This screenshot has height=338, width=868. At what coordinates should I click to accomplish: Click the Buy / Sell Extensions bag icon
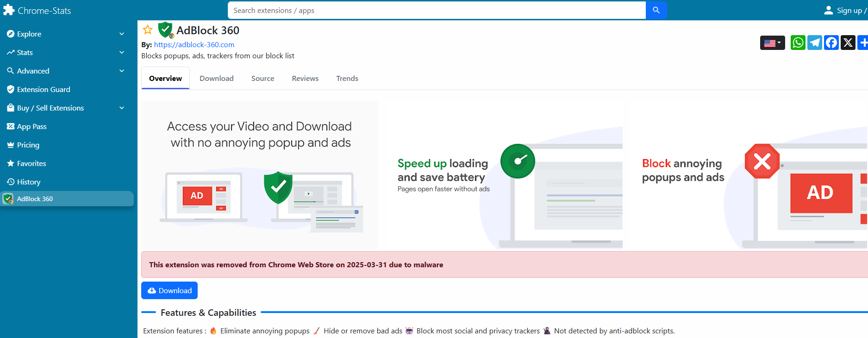(11, 108)
